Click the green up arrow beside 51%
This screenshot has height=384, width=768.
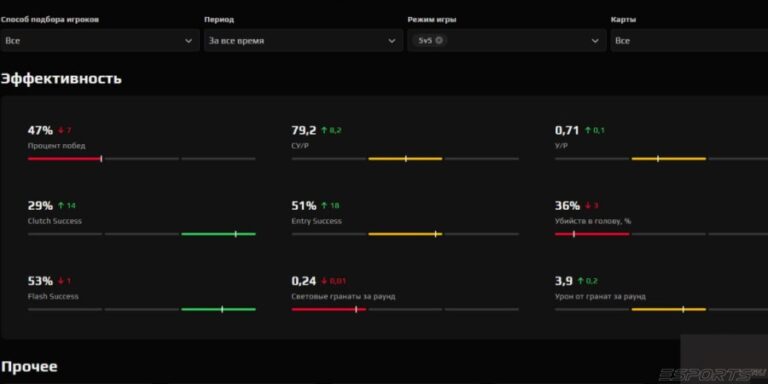(324, 206)
